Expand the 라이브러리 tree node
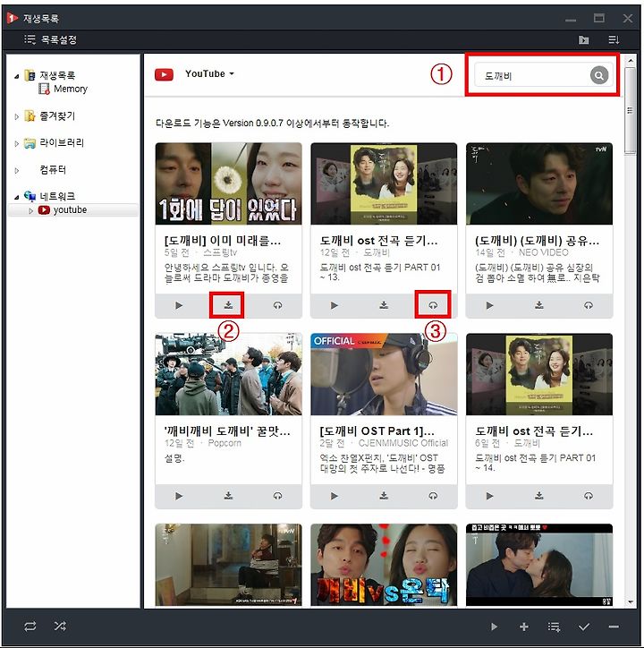This screenshot has width=644, height=648. [16, 143]
